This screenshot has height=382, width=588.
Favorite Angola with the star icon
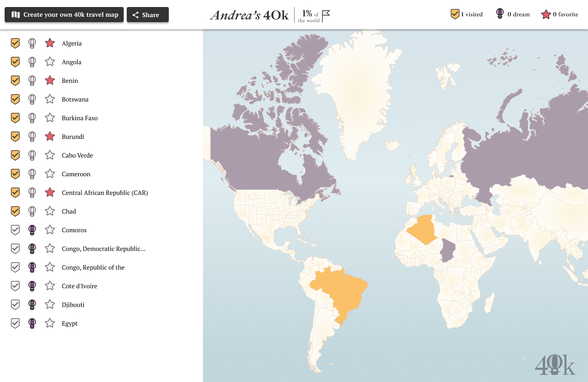click(50, 61)
